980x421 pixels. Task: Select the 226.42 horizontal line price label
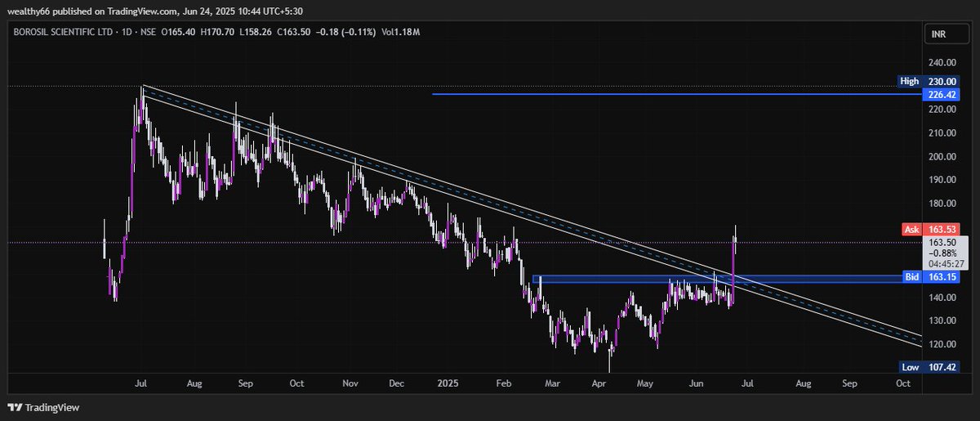(940, 95)
